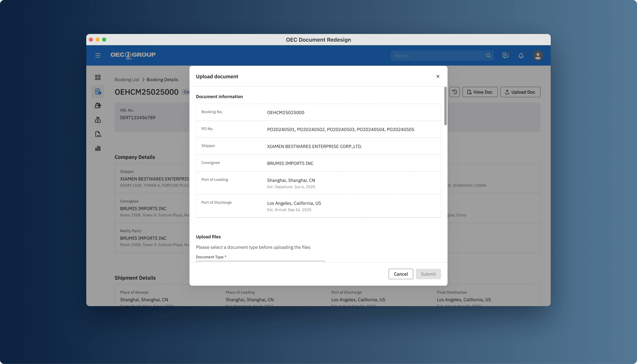Select the booking document sidebar icon

[x=98, y=92]
